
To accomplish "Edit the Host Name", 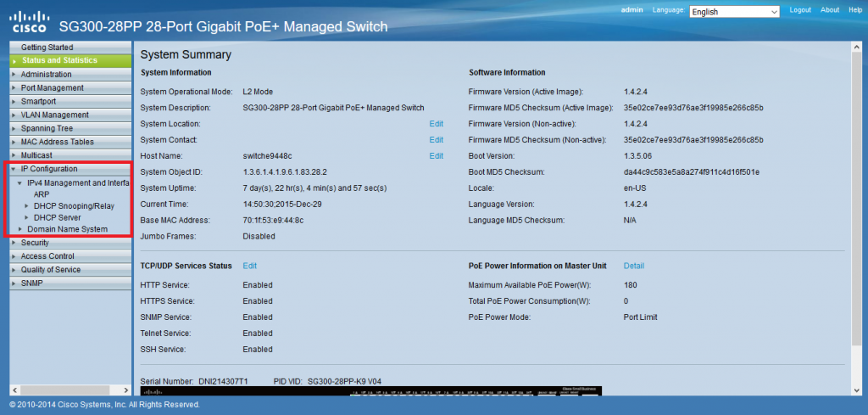I will point(437,155).
